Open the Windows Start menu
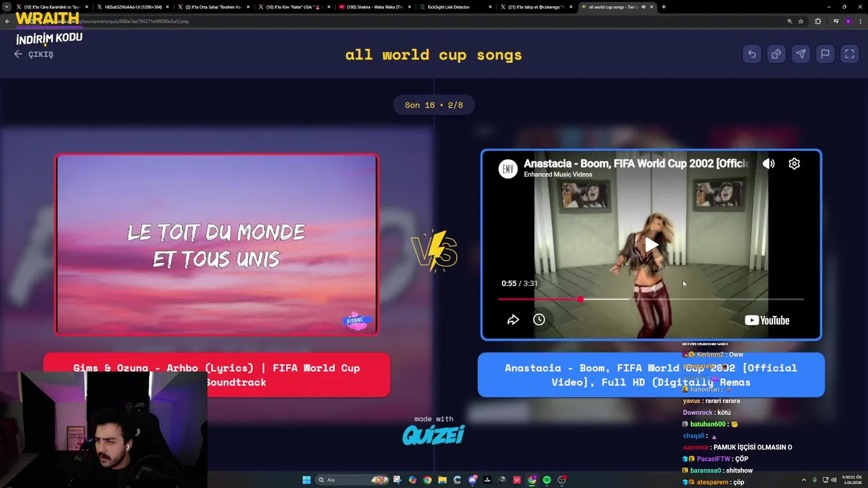The image size is (868, 488). tap(307, 480)
